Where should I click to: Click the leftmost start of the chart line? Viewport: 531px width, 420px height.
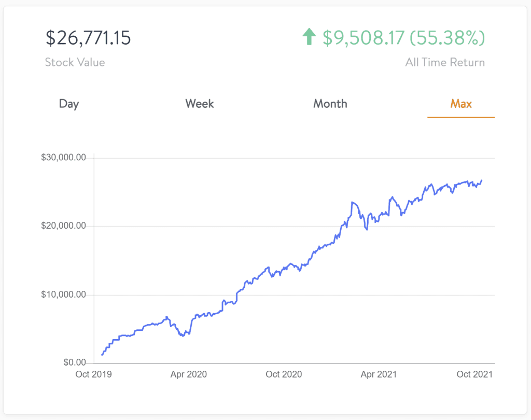(102, 355)
